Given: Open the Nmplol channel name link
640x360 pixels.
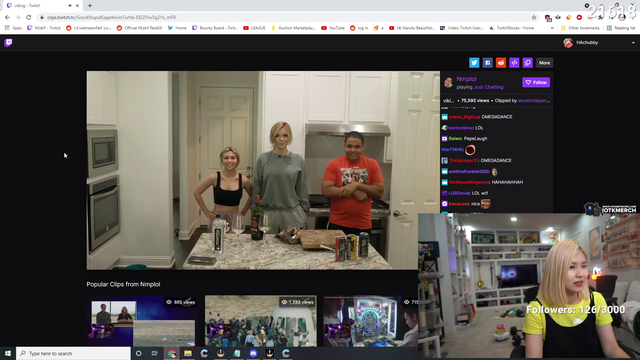Looking at the screenshot, I should click(x=467, y=79).
